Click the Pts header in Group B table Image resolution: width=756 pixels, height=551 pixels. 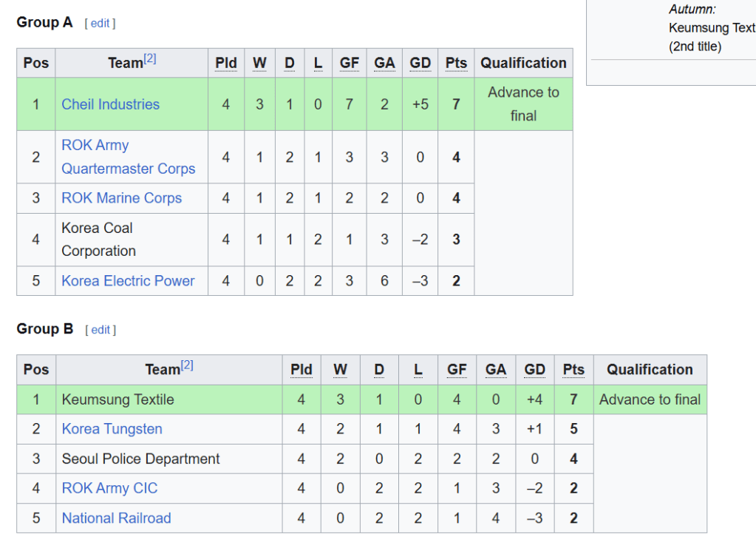point(573,370)
